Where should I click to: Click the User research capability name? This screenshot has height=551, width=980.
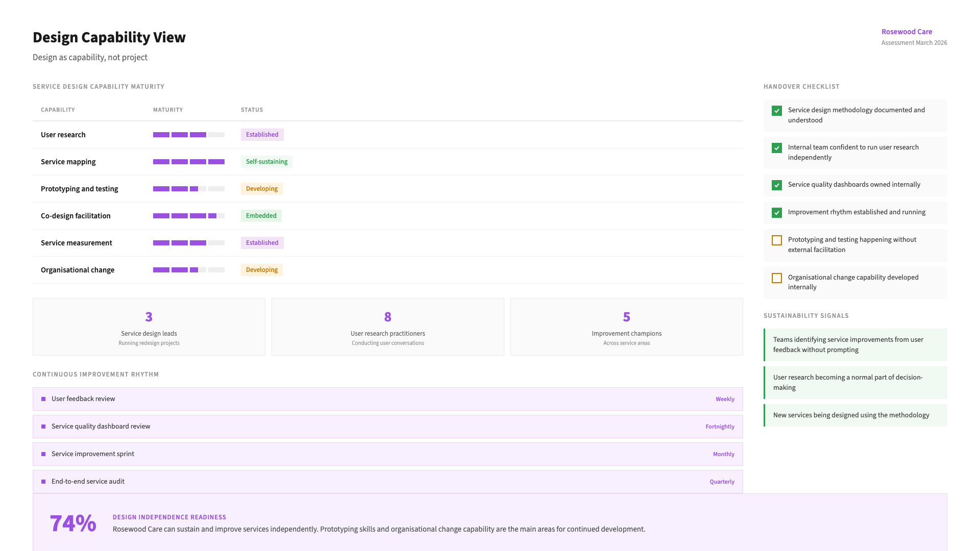tap(63, 135)
